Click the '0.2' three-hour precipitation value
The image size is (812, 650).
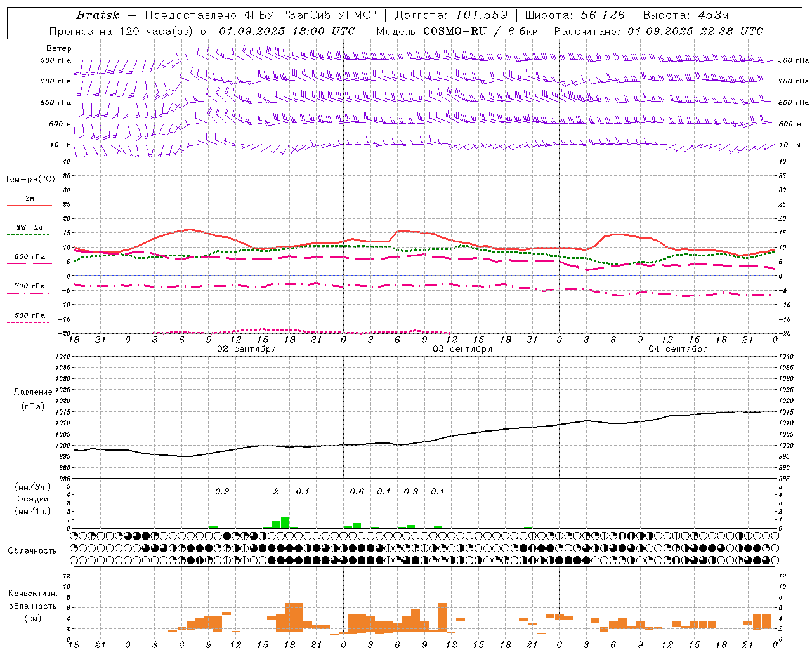coord(222,491)
